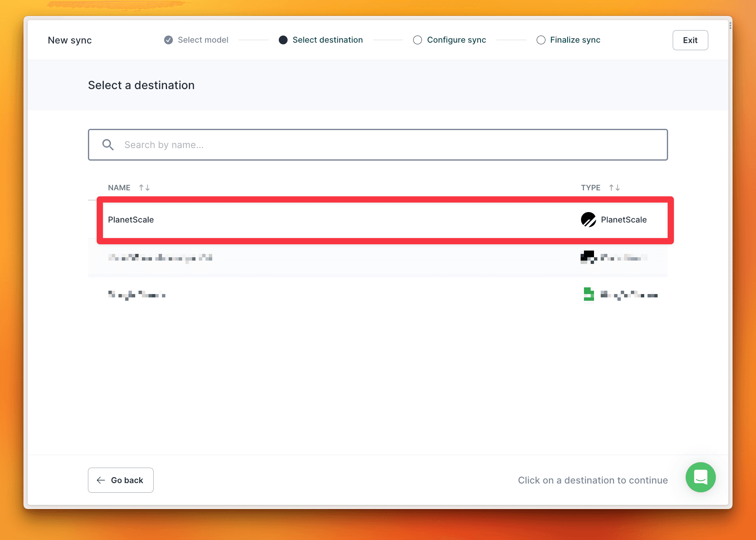Click the NAME column header
This screenshot has height=540, width=756.
point(119,188)
